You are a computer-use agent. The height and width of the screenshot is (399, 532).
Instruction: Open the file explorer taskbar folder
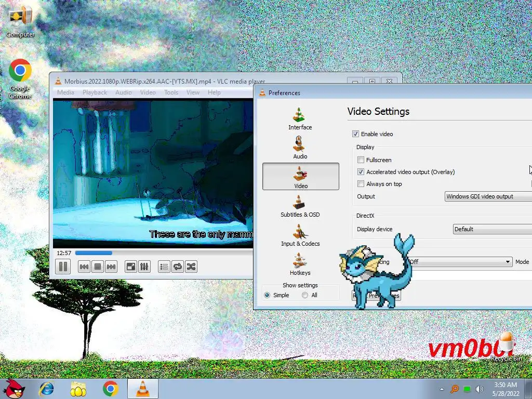(x=78, y=389)
